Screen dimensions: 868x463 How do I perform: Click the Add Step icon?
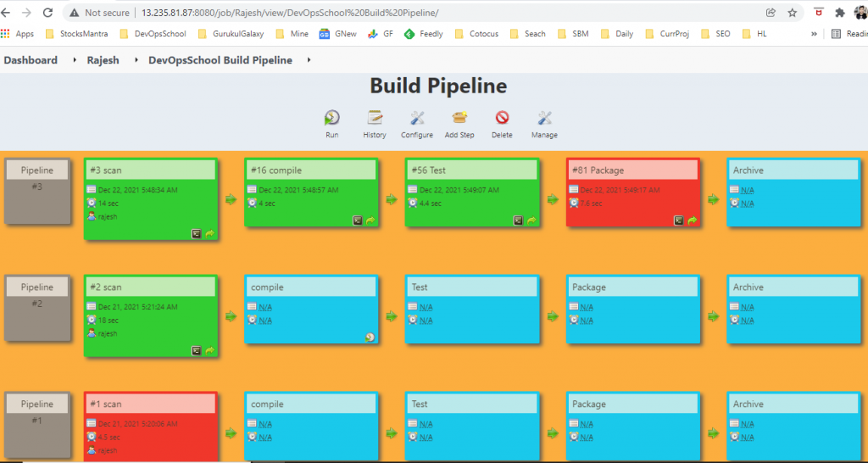459,119
